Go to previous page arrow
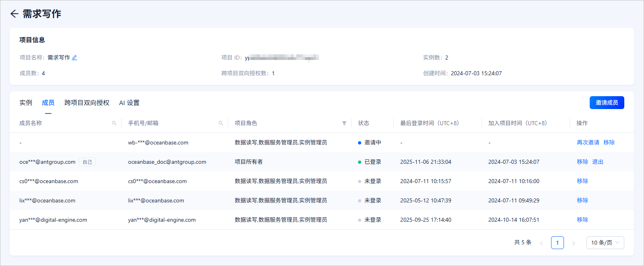The image size is (644, 266). tap(541, 243)
